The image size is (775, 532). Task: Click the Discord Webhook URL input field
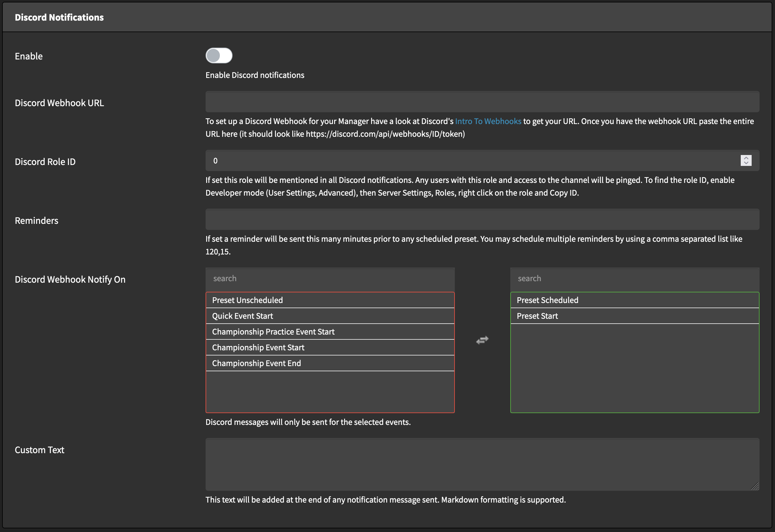point(482,102)
